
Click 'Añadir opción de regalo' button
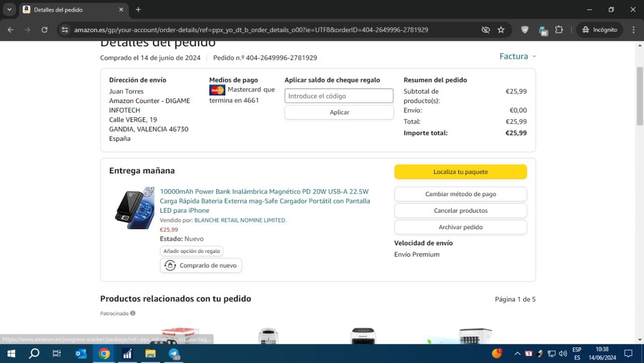click(x=192, y=251)
